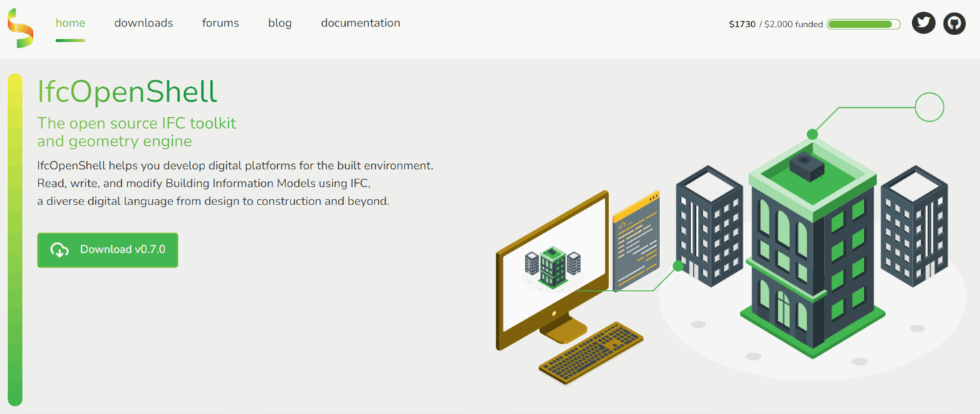This screenshot has width=980, height=414.
Task: Open the blog page
Action: (x=280, y=23)
